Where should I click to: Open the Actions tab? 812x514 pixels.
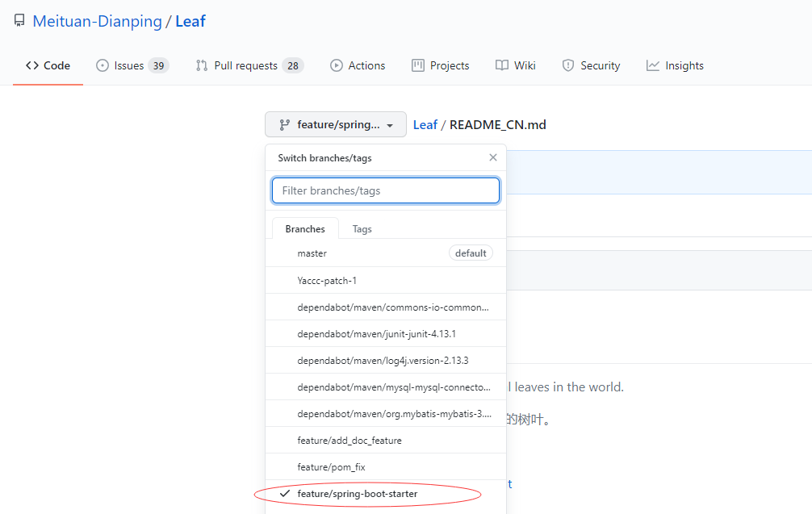(x=358, y=65)
